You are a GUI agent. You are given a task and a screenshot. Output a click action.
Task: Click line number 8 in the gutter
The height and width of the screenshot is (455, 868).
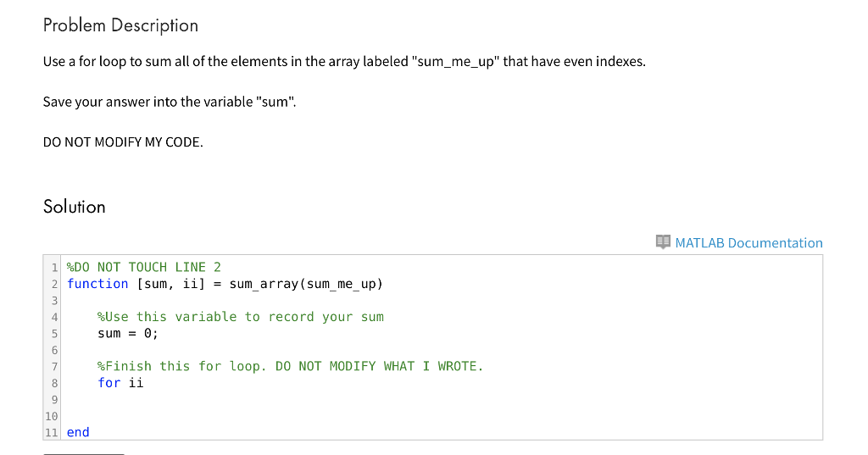point(54,383)
